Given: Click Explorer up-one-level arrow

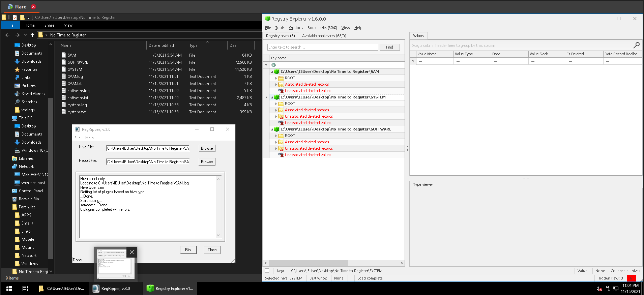Looking at the screenshot, I should coord(32,35).
